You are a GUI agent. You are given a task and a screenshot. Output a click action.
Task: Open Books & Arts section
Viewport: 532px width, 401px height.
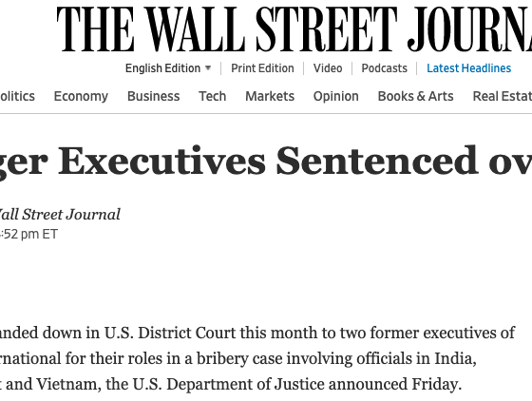click(x=415, y=96)
